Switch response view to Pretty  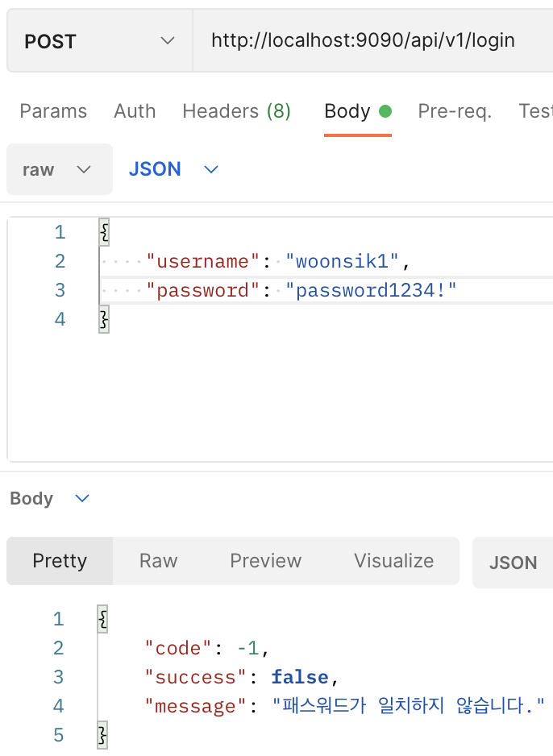click(x=60, y=561)
